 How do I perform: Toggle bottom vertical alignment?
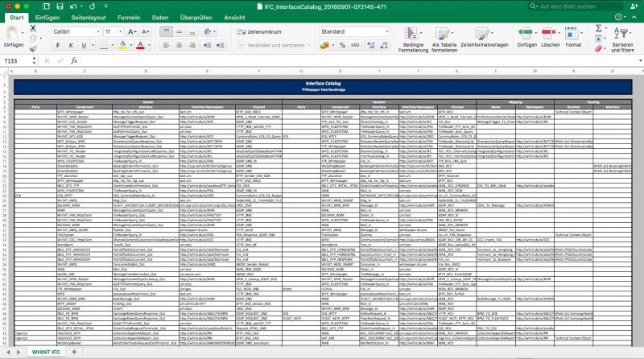pos(192,31)
